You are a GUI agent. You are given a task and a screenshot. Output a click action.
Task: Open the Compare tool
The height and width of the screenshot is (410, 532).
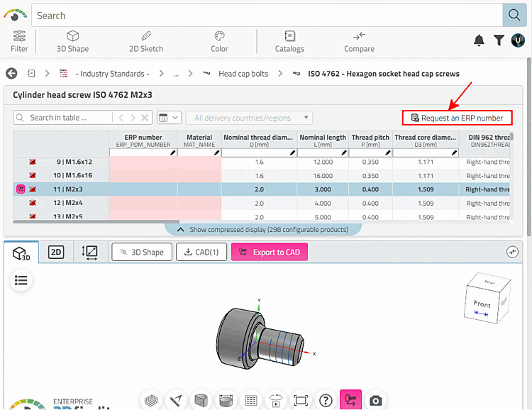359,41
